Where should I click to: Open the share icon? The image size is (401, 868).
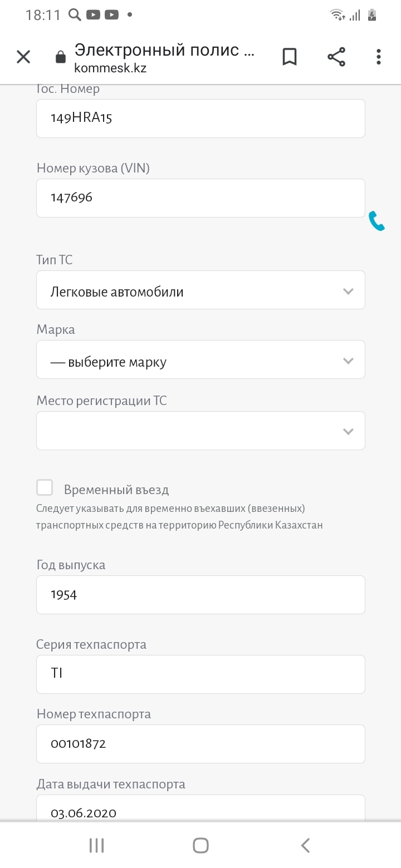(x=336, y=57)
